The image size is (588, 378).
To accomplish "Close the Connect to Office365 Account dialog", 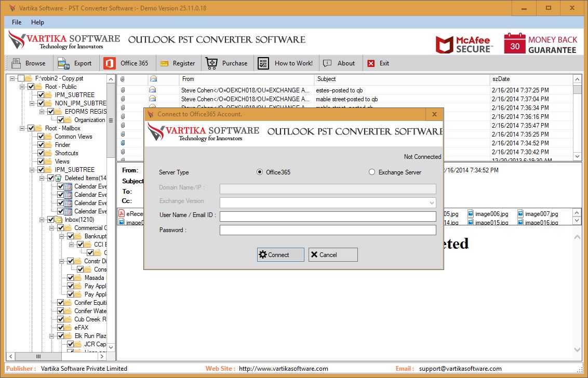I will pyautogui.click(x=434, y=114).
